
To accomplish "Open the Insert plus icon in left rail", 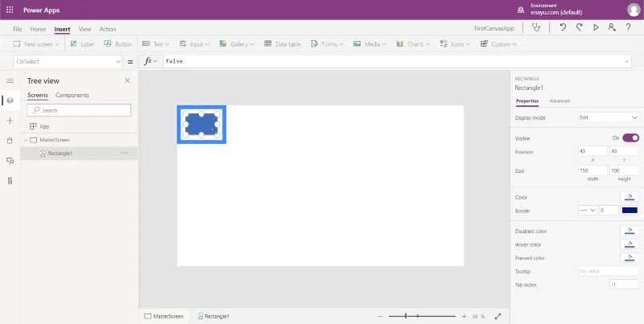I will point(10,121).
